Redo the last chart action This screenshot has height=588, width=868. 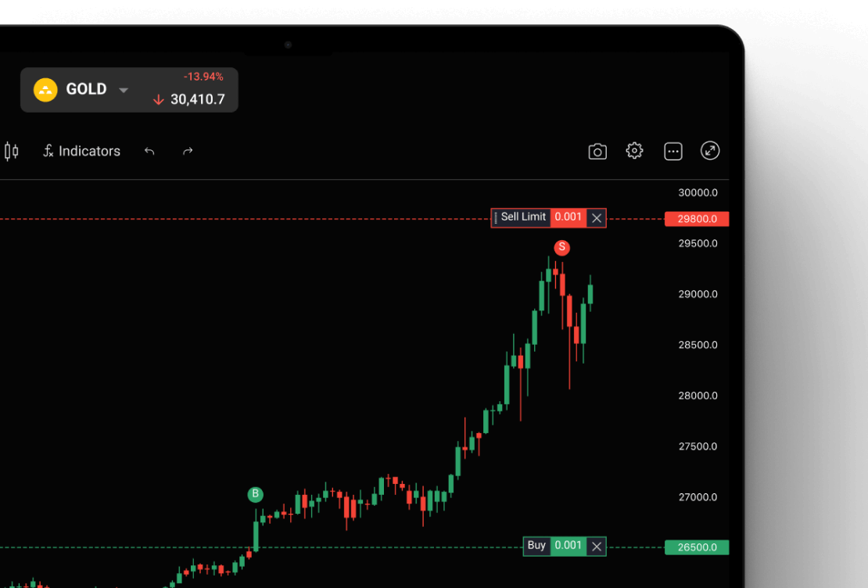(188, 151)
